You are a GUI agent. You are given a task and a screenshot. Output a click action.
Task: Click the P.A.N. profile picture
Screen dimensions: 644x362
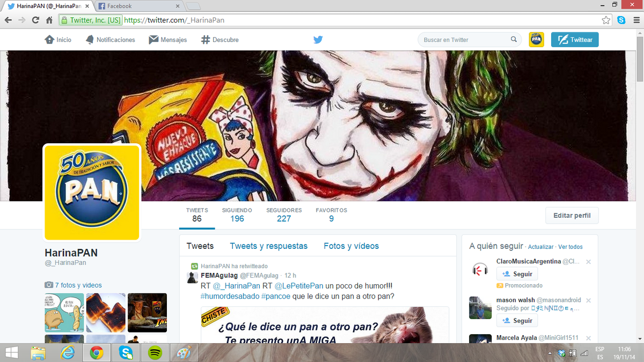pyautogui.click(x=92, y=193)
